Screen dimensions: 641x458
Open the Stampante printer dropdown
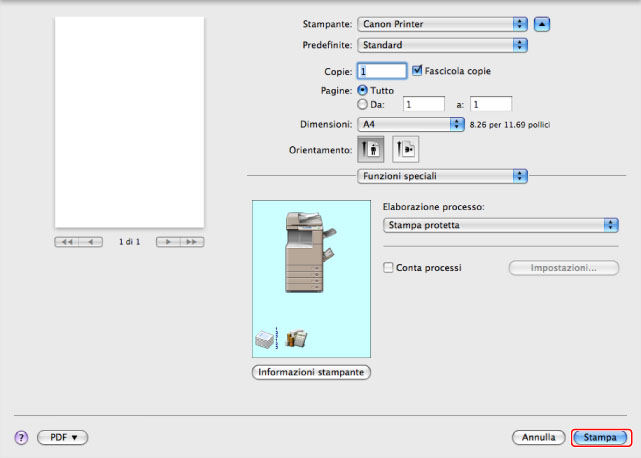pyautogui.click(x=442, y=23)
